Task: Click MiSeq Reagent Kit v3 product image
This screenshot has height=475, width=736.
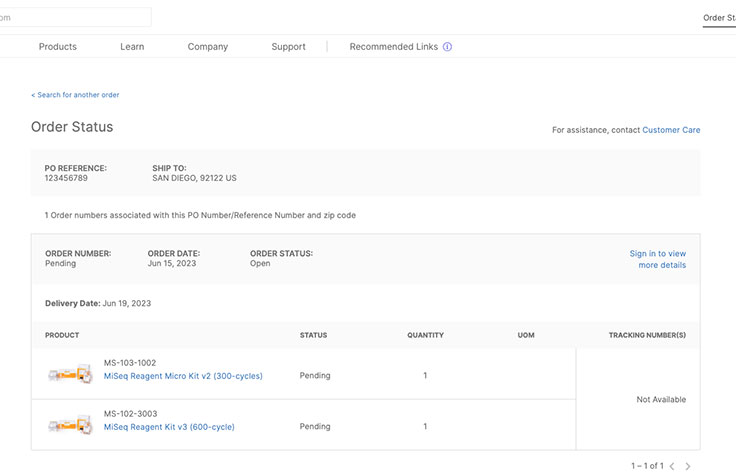Action: 69,425
